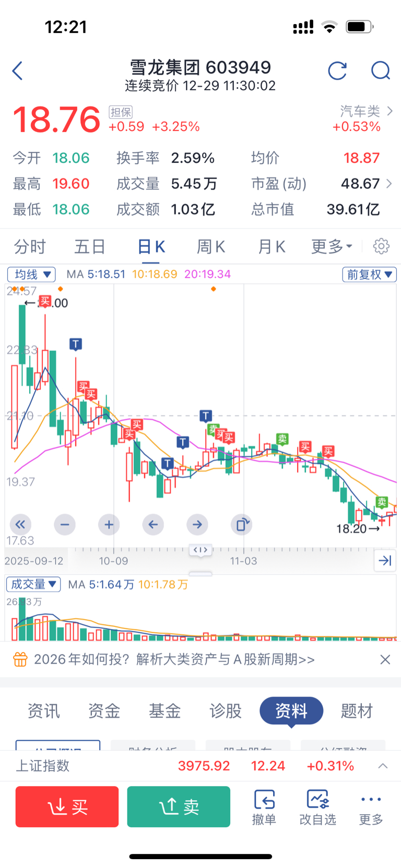Screen dimensions: 401x868
Task: Zoom out chart with minus button
Action: 65,524
